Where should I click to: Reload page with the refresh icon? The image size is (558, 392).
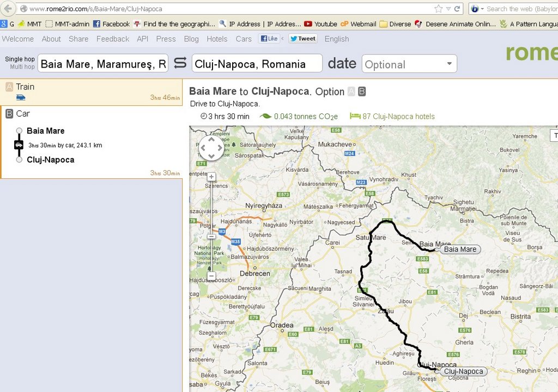click(457, 9)
